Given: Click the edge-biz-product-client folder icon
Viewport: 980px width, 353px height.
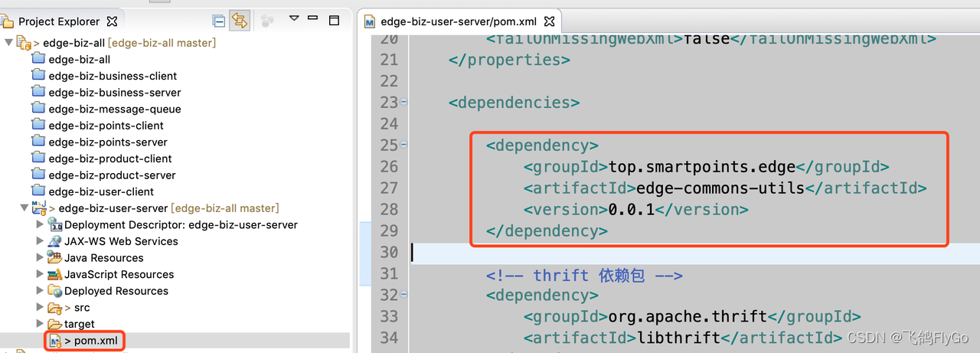Looking at the screenshot, I should click(38, 158).
